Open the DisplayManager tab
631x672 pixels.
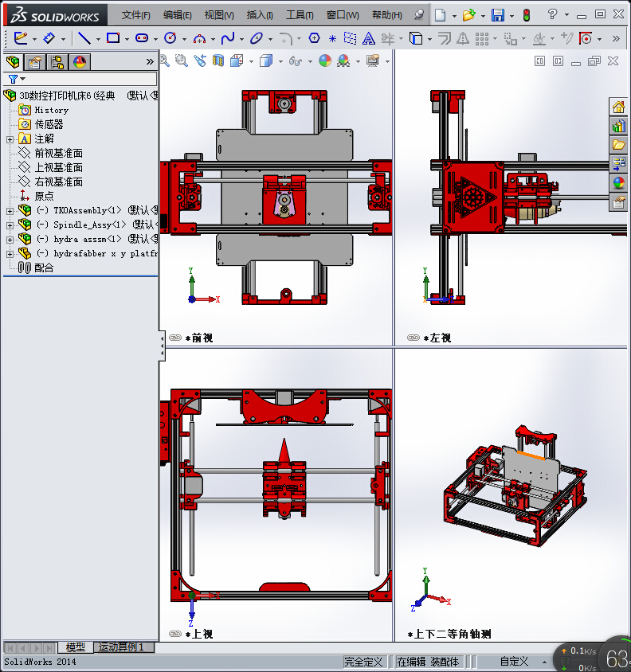80,63
